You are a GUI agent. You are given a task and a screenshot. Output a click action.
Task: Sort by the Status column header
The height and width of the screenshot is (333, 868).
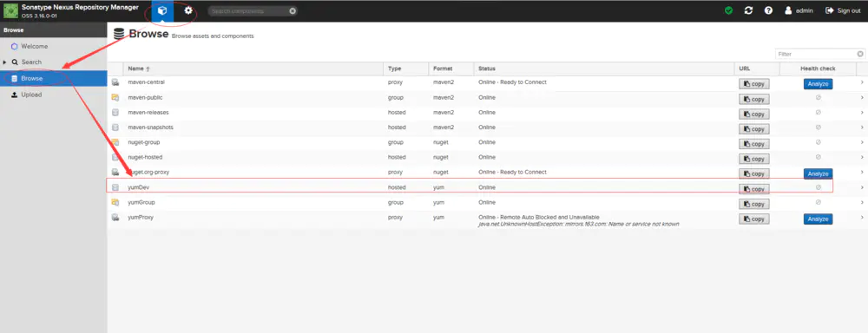tap(604, 69)
